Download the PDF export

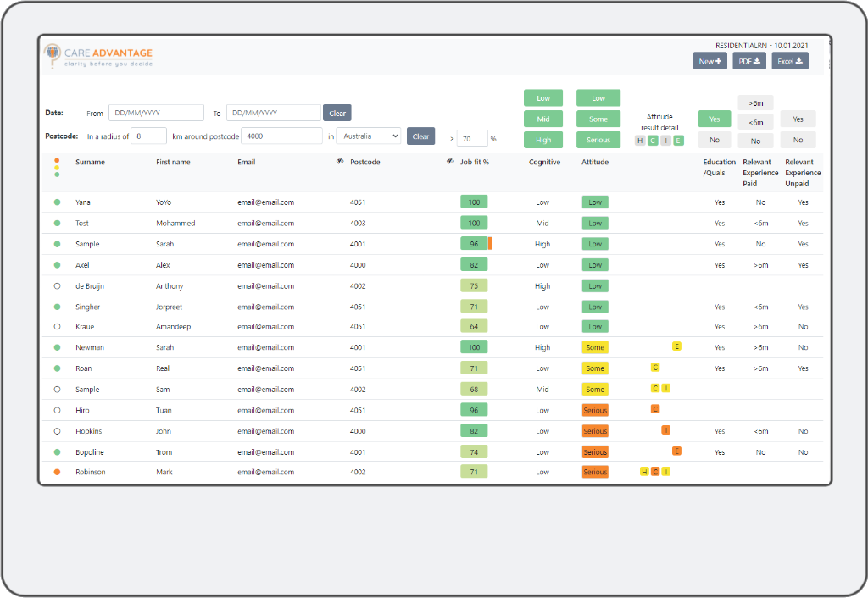pos(749,61)
